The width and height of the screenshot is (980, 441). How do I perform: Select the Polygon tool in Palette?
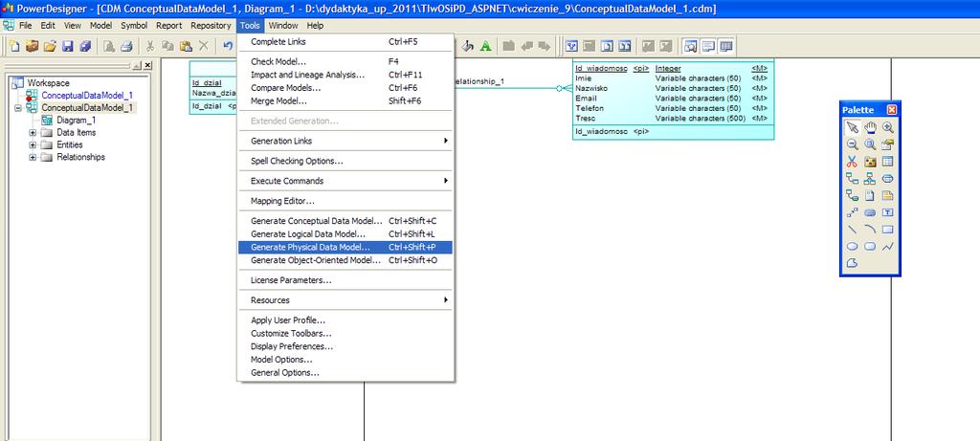[852, 263]
